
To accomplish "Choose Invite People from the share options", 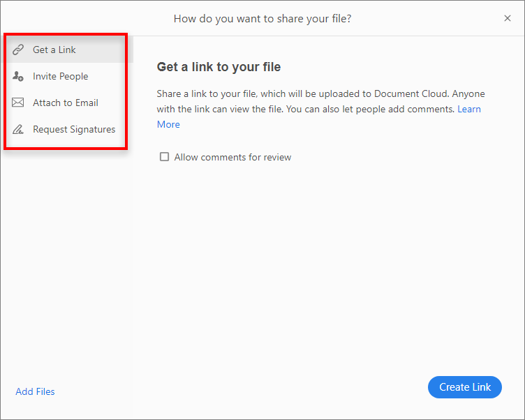I will (61, 76).
